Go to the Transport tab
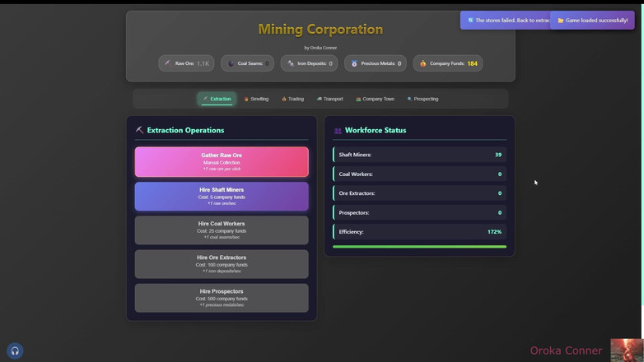 [x=329, y=99]
